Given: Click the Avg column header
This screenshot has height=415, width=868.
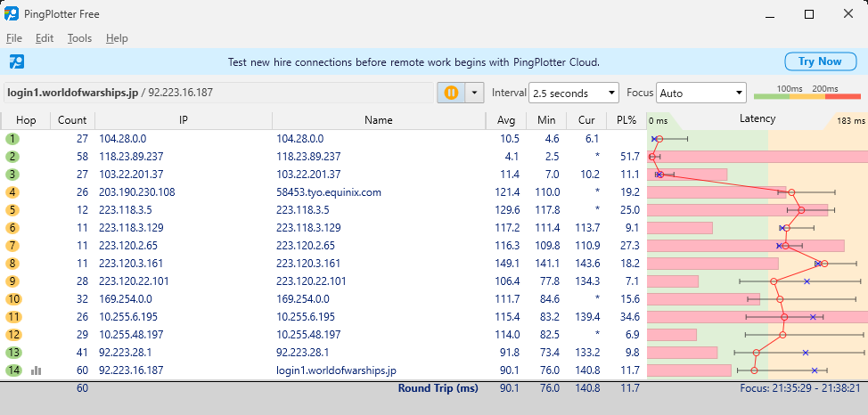Looking at the screenshot, I should point(506,120).
